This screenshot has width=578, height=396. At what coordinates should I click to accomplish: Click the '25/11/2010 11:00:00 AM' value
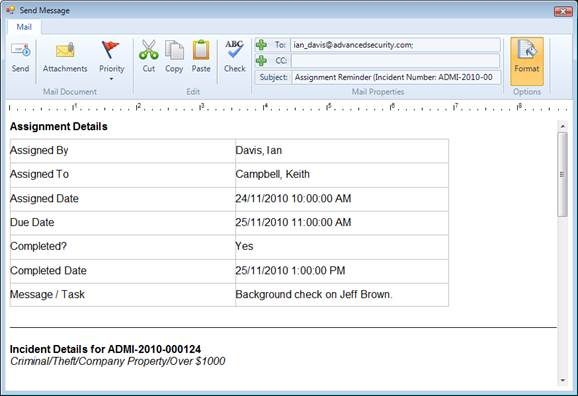pyautogui.click(x=293, y=222)
